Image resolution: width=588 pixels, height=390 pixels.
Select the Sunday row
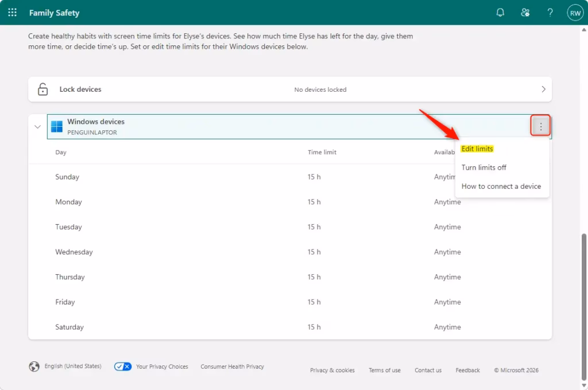(x=290, y=177)
